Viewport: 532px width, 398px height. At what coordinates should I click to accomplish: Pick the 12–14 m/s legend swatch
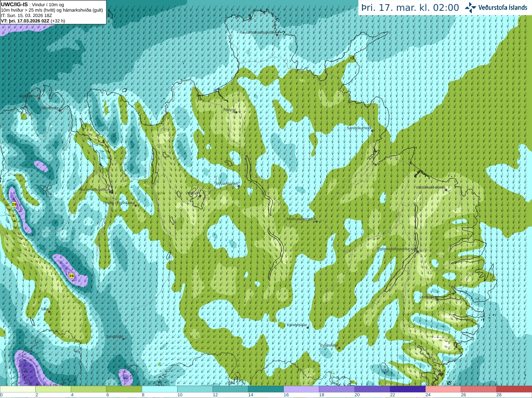click(231, 389)
